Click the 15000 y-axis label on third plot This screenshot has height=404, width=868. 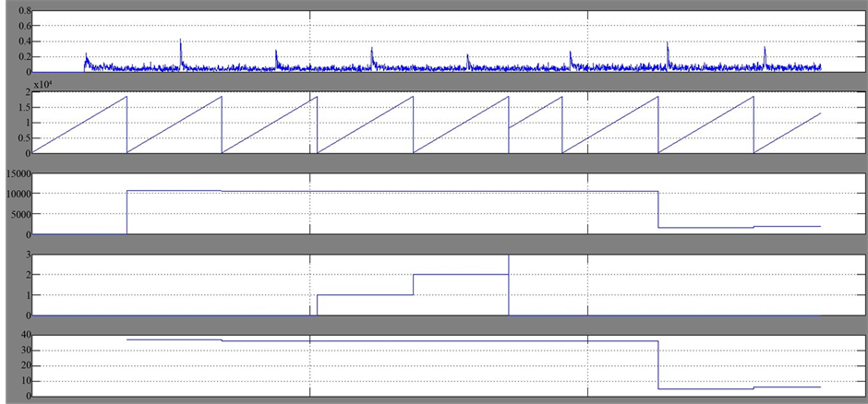click(18, 172)
